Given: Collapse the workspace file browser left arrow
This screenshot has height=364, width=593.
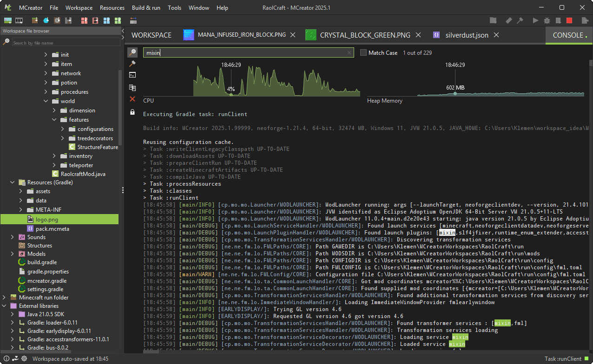Looking at the screenshot, I should [x=123, y=32].
